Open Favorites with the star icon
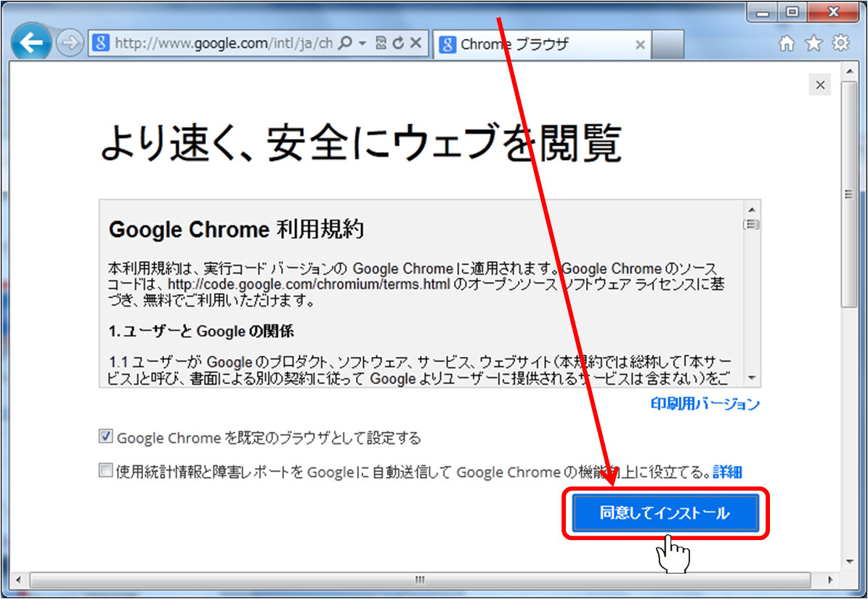Image resolution: width=868 pixels, height=599 pixels. [814, 44]
